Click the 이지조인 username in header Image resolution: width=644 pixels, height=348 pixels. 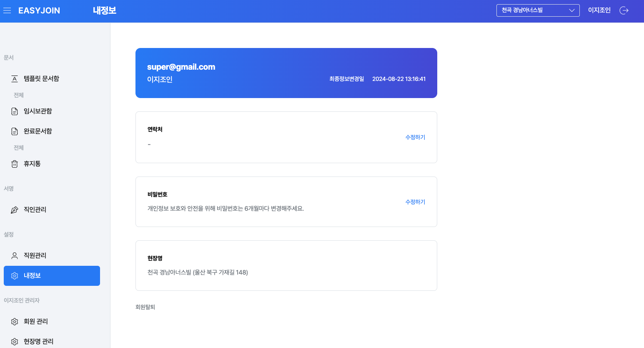[x=599, y=10]
